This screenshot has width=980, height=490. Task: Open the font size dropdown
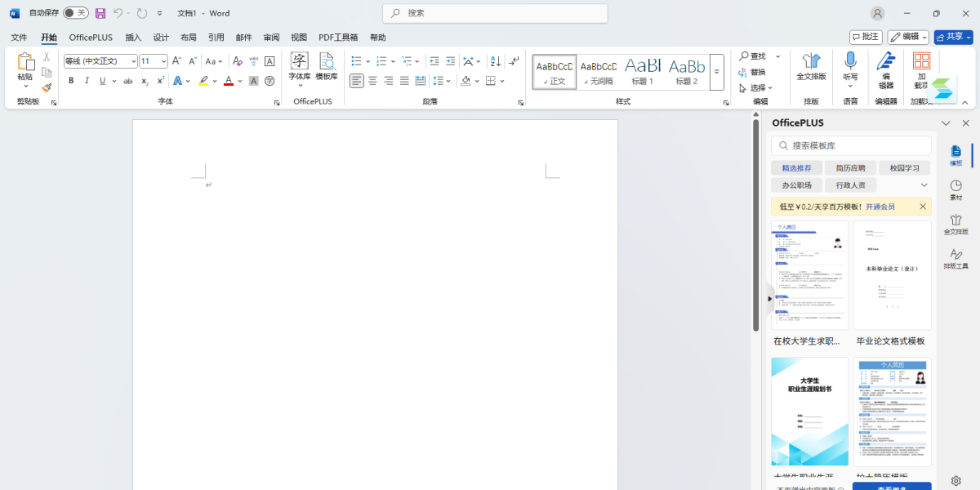(164, 61)
